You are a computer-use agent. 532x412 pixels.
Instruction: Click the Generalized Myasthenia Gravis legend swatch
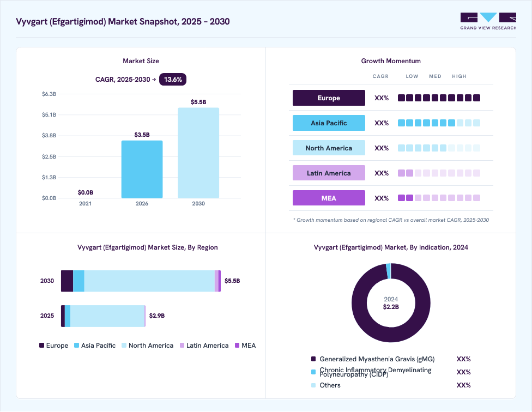point(313,359)
